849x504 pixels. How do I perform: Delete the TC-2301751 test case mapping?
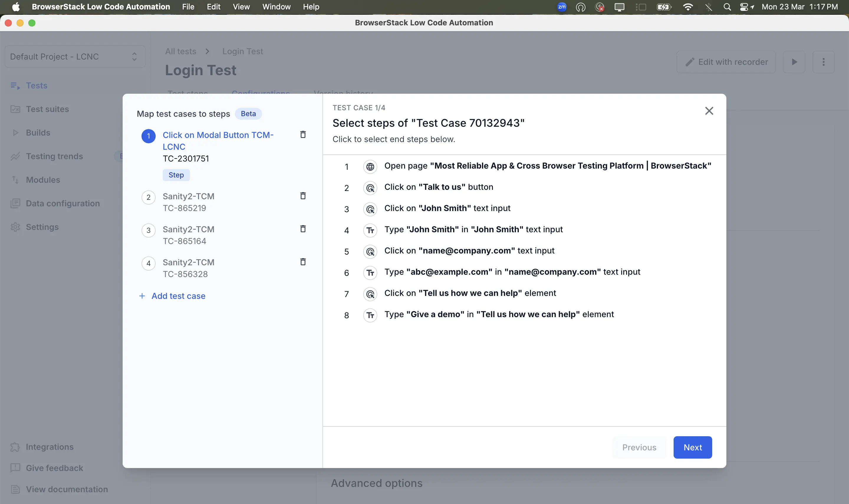tap(303, 135)
